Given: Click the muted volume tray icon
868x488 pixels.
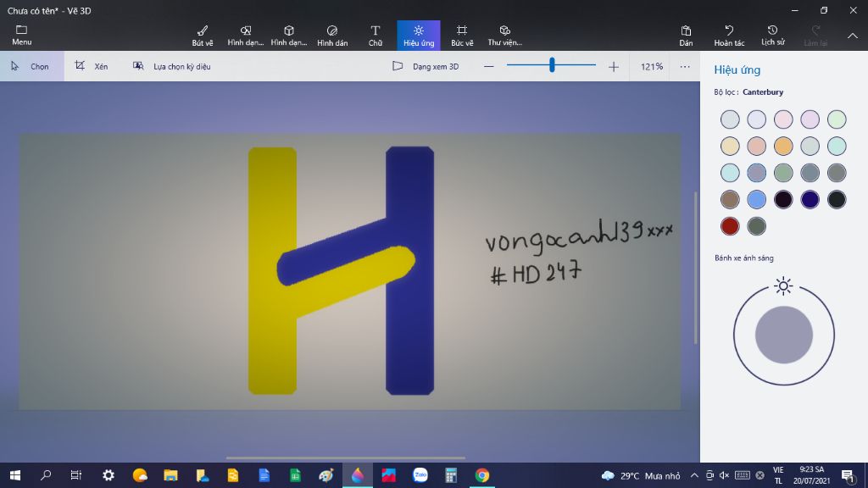Looking at the screenshot, I should click(725, 476).
